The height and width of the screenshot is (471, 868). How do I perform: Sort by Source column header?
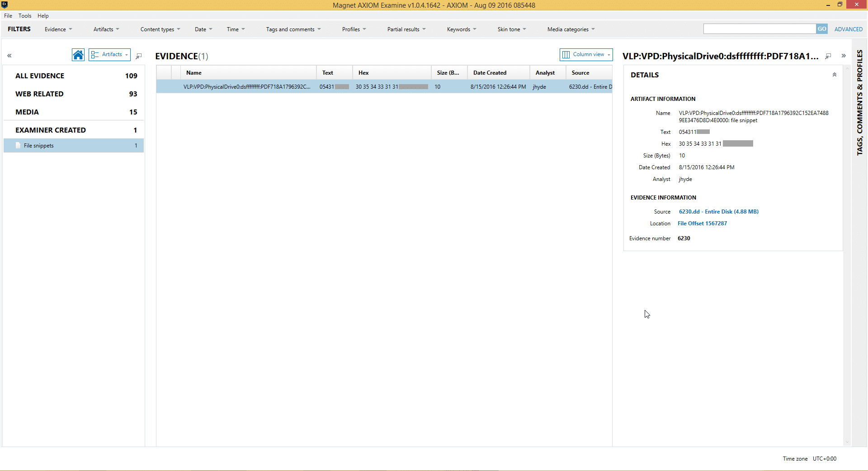589,73
